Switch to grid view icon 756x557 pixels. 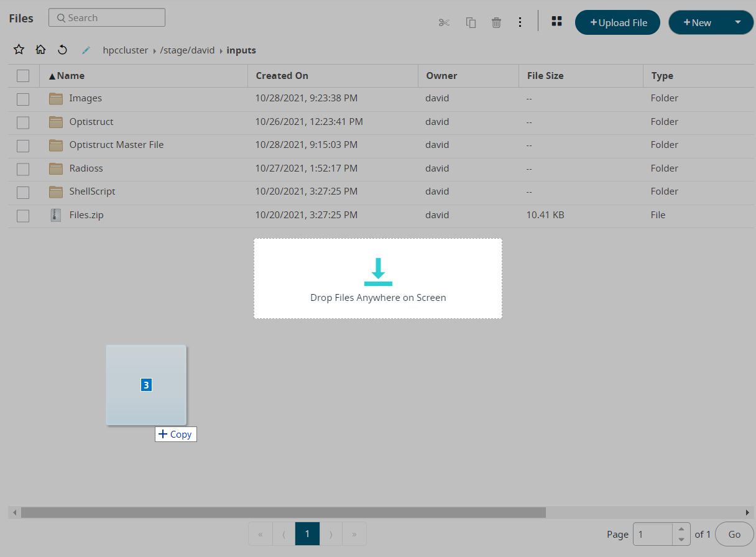pos(556,21)
